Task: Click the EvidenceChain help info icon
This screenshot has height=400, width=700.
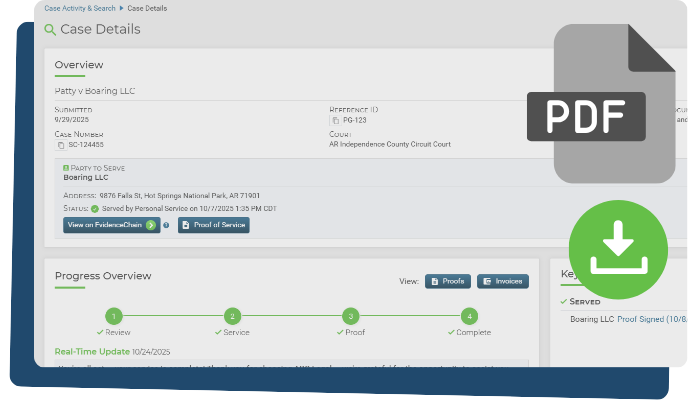Action: point(166,225)
